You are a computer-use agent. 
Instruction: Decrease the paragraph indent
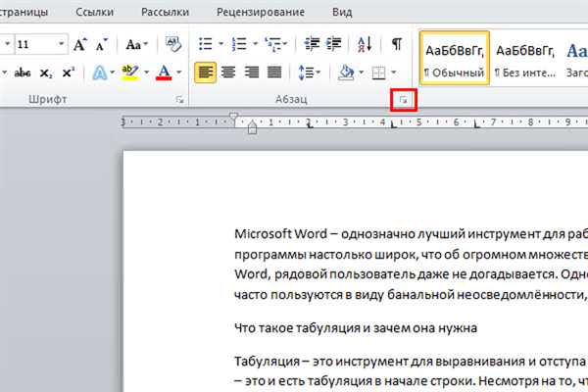[x=312, y=44]
